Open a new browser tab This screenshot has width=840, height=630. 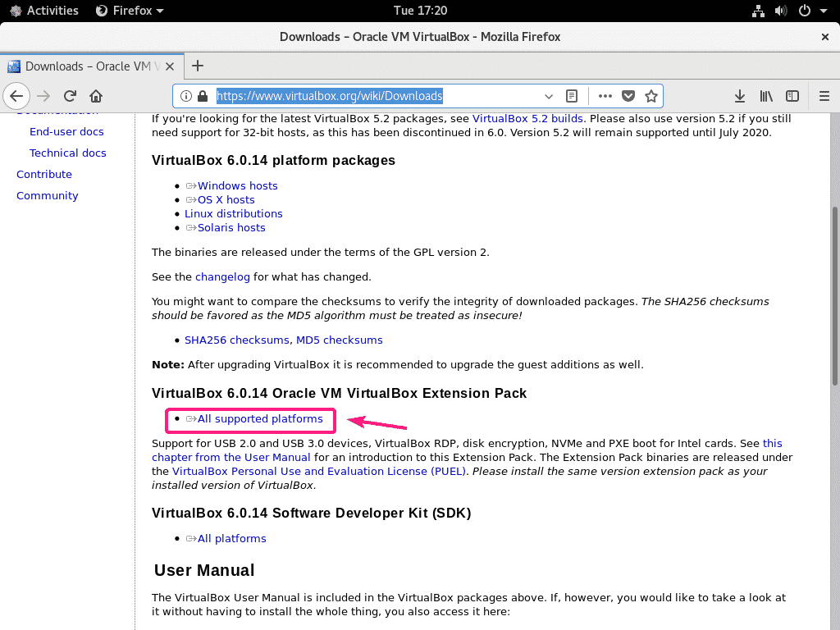click(197, 66)
